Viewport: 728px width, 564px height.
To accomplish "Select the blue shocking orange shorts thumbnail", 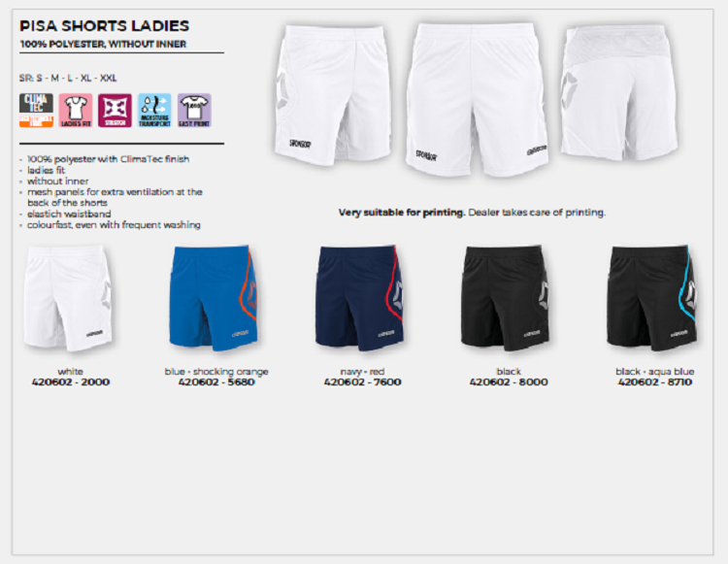I will click(x=214, y=298).
